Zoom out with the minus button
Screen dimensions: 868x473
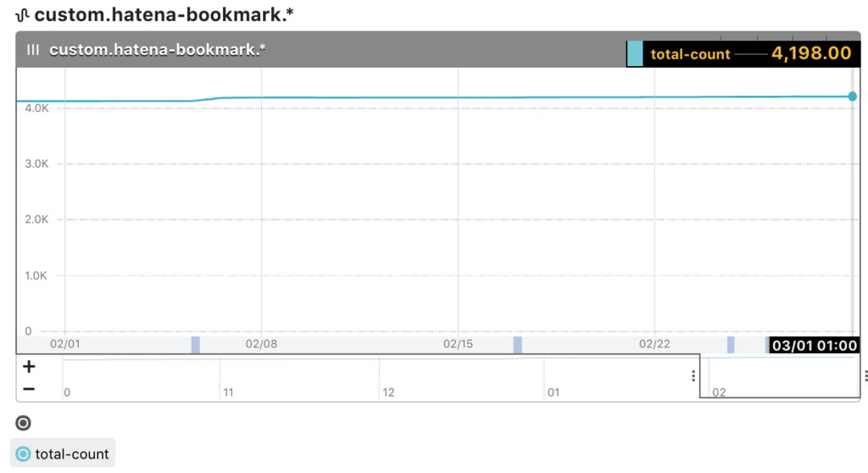29,389
